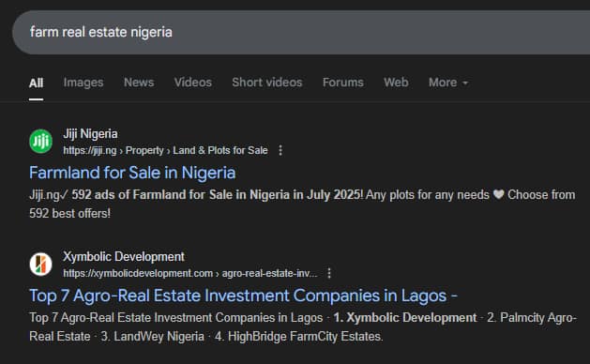Click the Xymbolic Development site favicon
Viewport: 590px width, 364px height.
(40, 265)
